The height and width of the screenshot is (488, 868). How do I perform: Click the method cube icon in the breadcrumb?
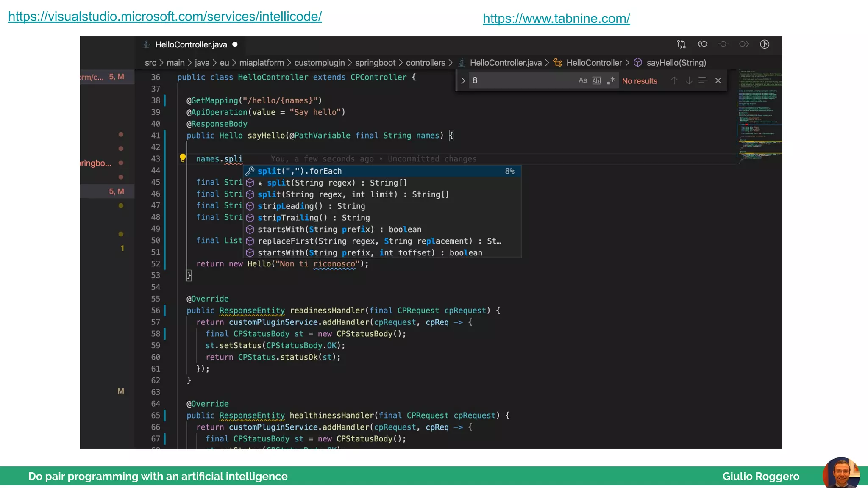pos(638,63)
